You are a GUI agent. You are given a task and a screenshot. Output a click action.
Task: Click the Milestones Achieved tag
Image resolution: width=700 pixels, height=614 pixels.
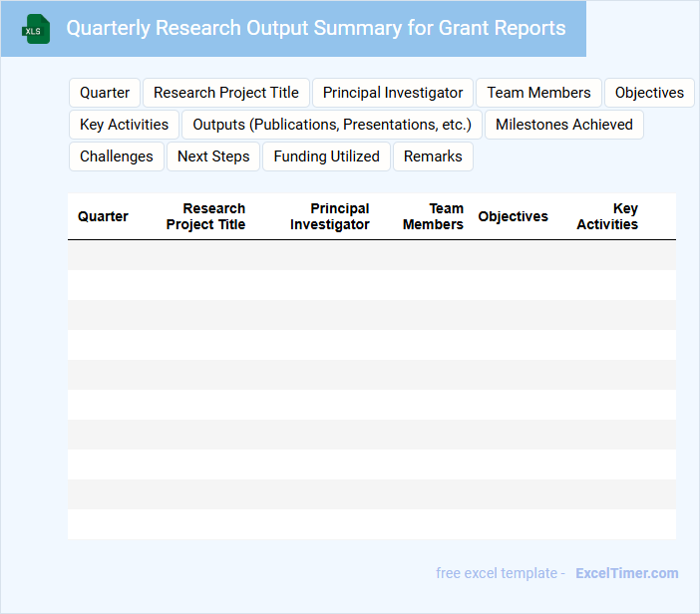tap(563, 125)
